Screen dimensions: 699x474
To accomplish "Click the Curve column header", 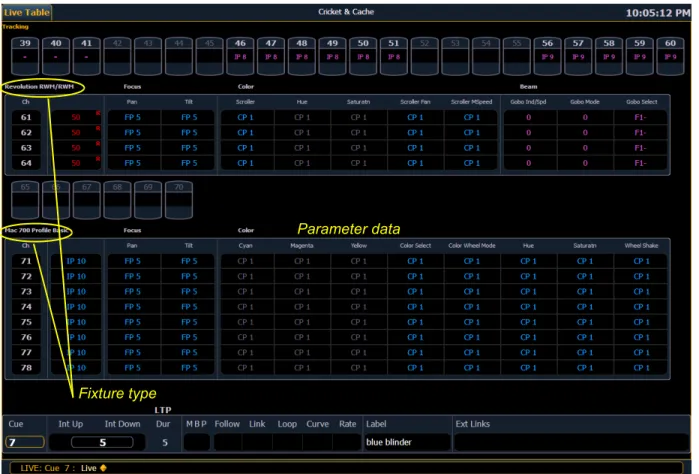I will (x=317, y=424).
